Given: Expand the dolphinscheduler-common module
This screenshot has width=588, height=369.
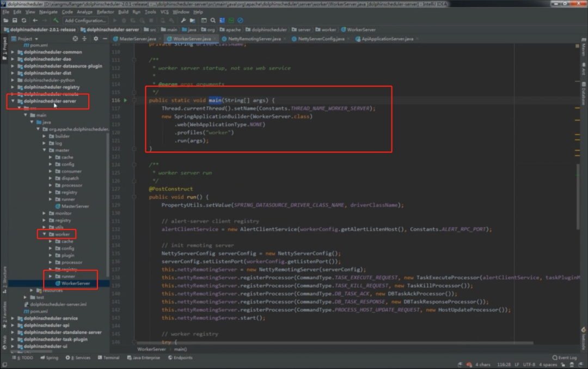Looking at the screenshot, I should tap(13, 52).
